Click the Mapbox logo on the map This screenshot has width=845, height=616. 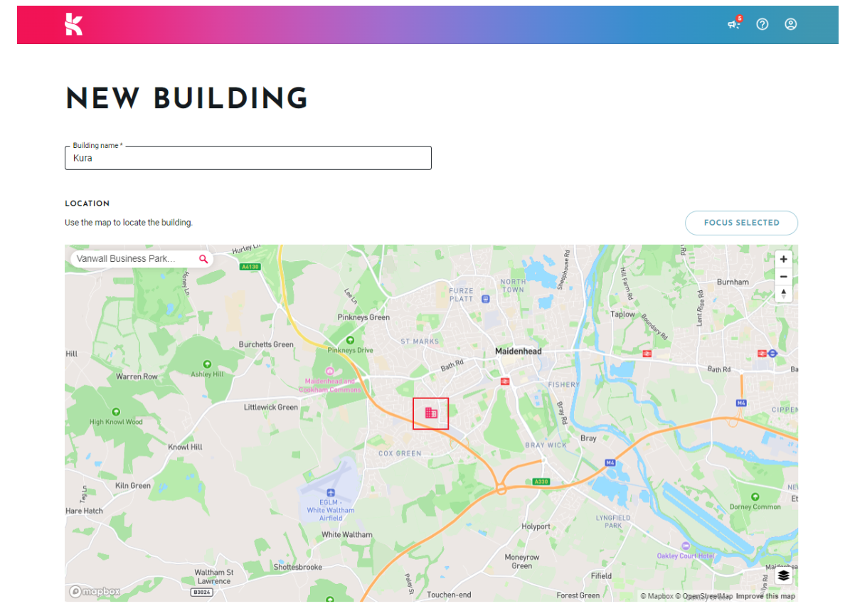coord(95,592)
